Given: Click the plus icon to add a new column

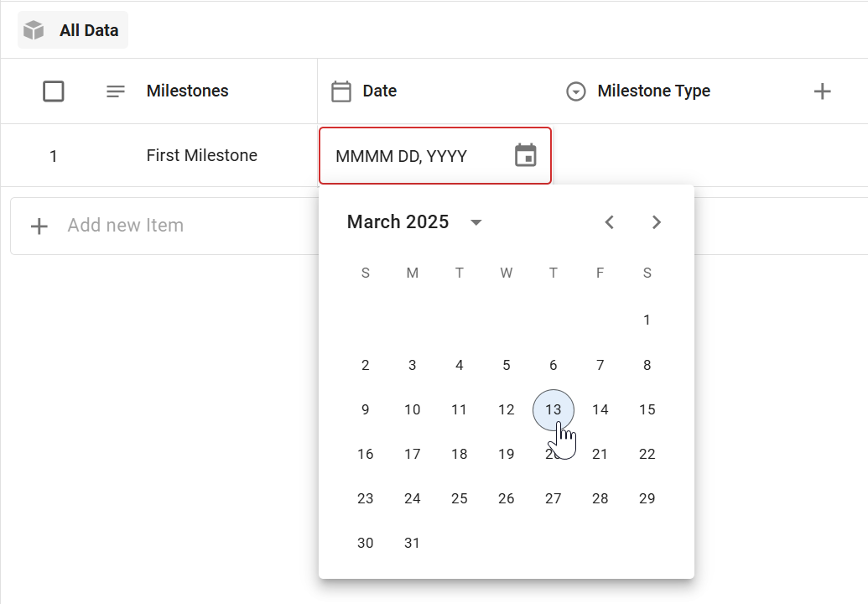Looking at the screenshot, I should 823,91.
